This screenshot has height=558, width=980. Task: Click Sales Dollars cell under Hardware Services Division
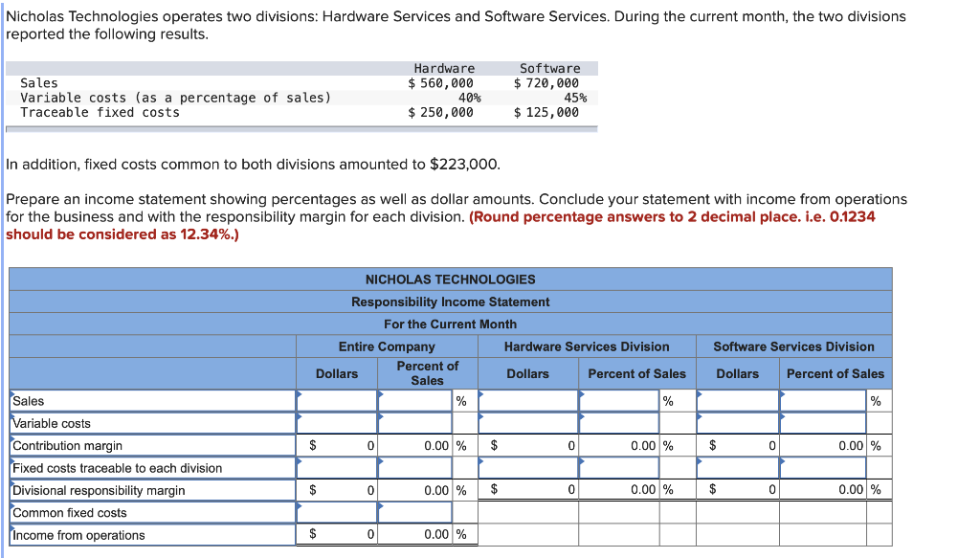coord(527,400)
